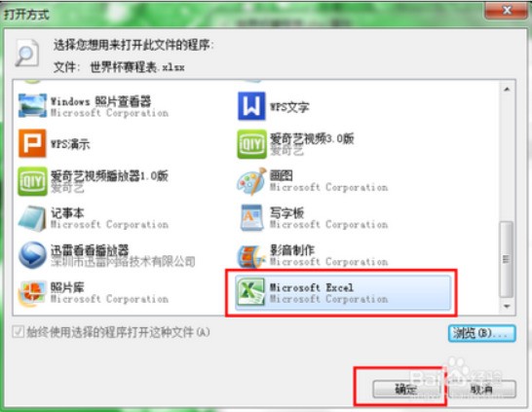Screen dimensions: 532x412
Task: Pick the 爱奇艺视频播放器1.0版 entry
Action: tap(94, 181)
